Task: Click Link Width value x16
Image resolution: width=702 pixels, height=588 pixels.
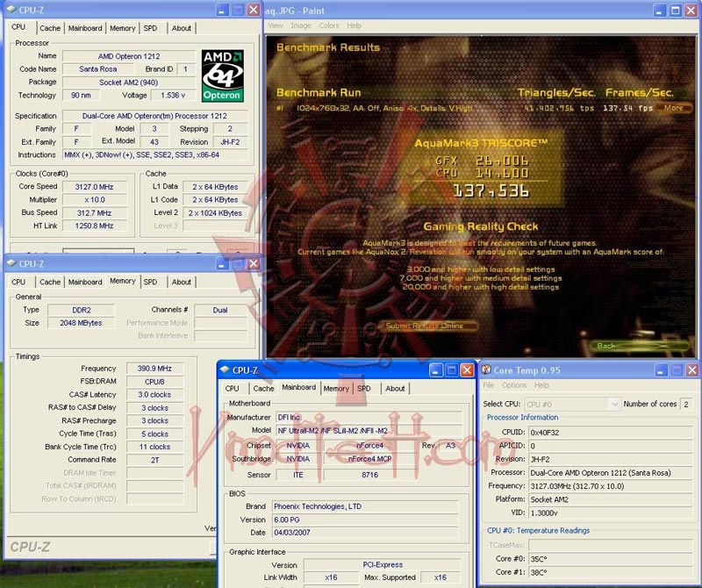Action: [x=332, y=577]
